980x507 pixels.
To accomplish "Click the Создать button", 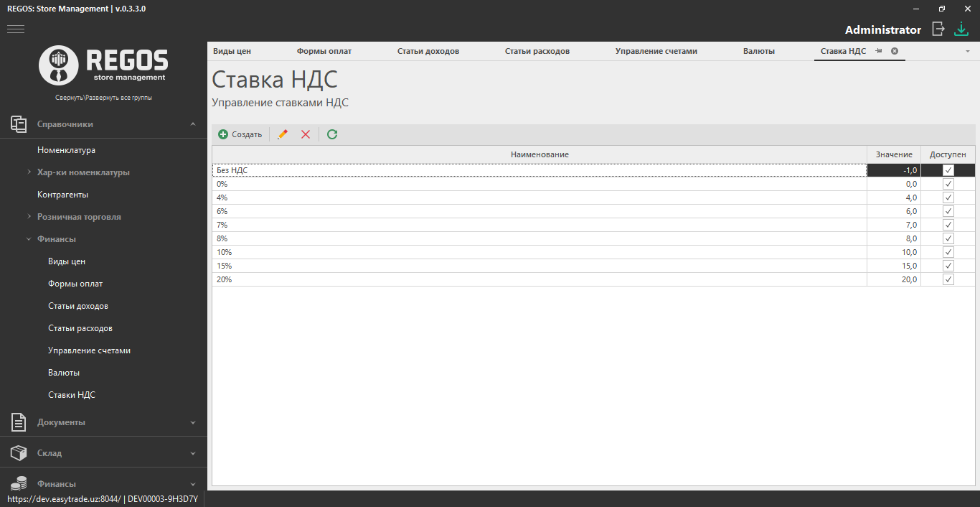I will coord(240,134).
